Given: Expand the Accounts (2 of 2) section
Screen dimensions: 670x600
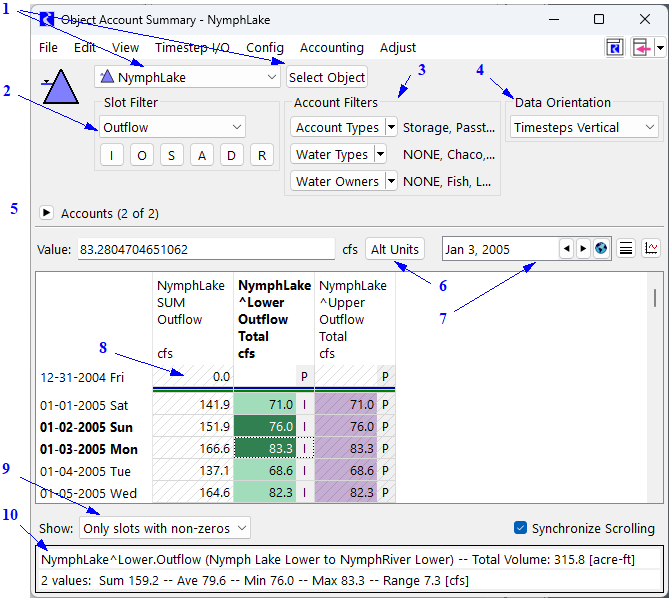Looking at the screenshot, I should tap(46, 213).
